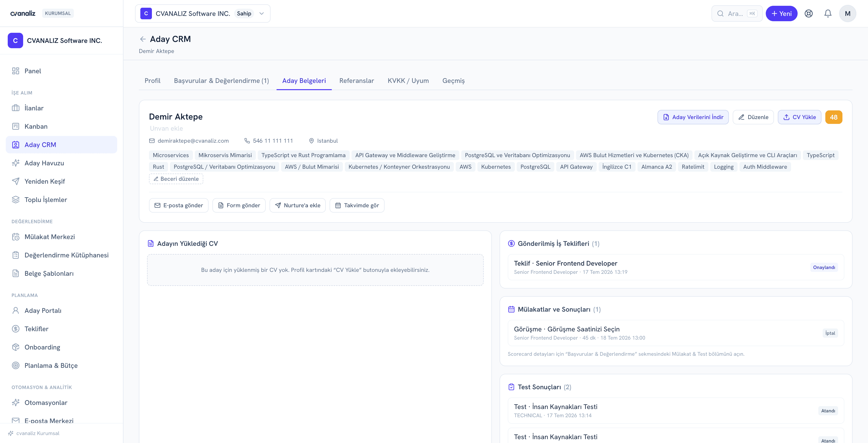Click the İngilizce C1 language tag

tap(617, 166)
